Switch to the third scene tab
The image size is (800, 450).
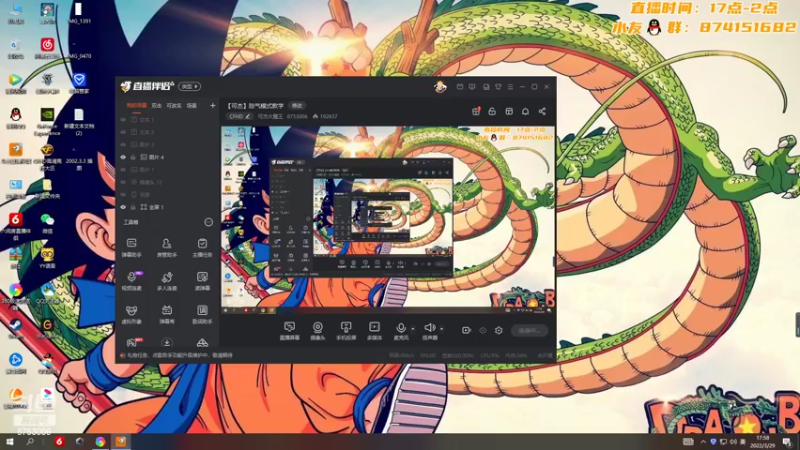point(174,106)
